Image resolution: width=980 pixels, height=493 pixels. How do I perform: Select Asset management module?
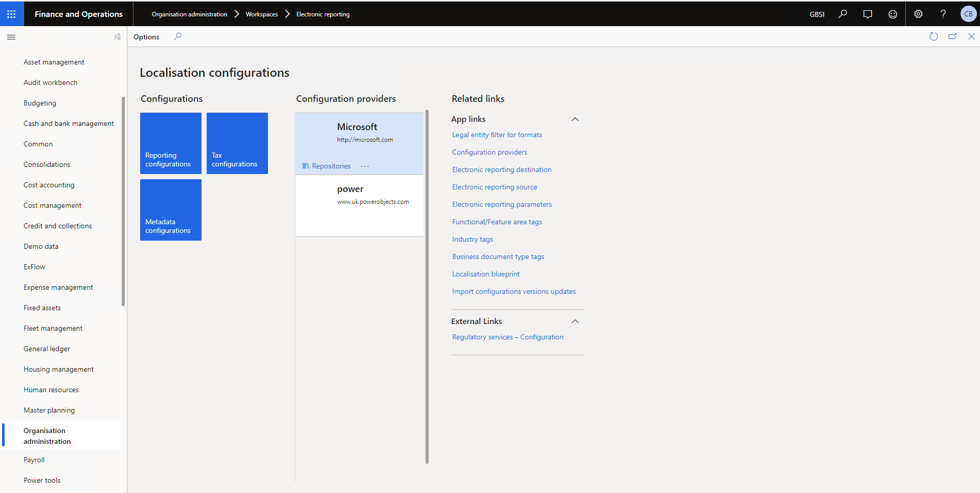54,62
